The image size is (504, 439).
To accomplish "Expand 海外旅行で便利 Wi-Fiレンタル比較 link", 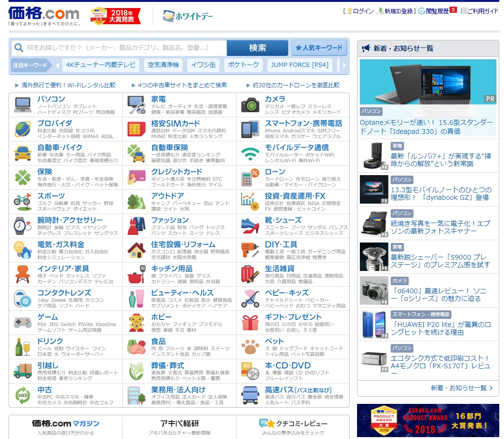I will click(68, 85).
